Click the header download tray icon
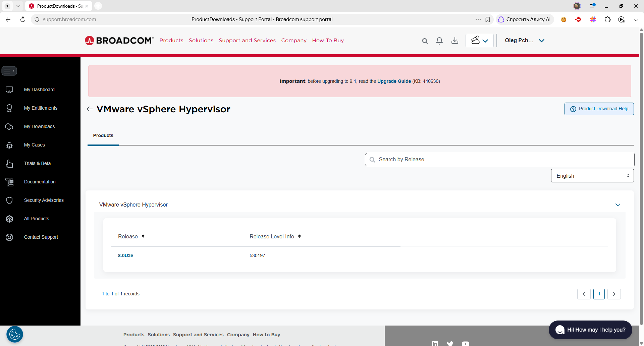The width and height of the screenshot is (644, 346). (x=455, y=41)
